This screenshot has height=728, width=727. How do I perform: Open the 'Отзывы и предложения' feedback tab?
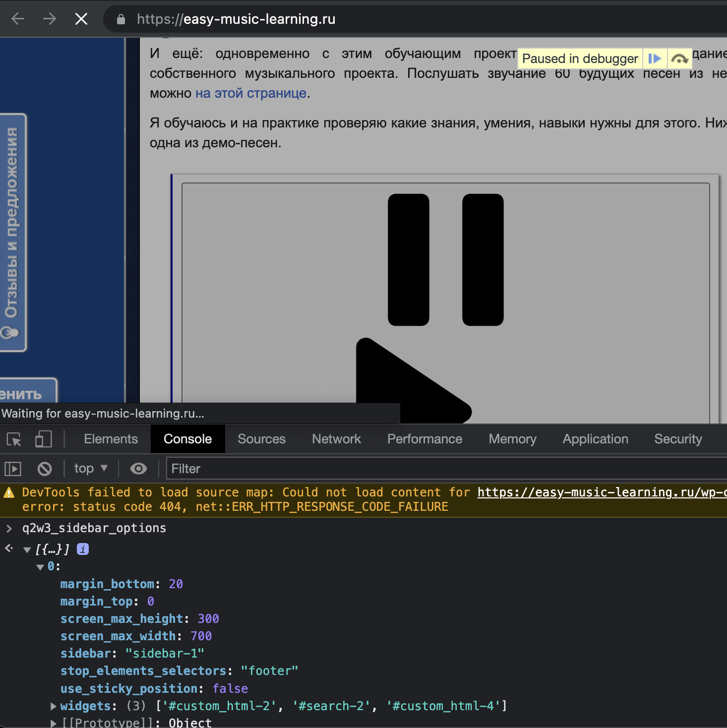coord(11,233)
